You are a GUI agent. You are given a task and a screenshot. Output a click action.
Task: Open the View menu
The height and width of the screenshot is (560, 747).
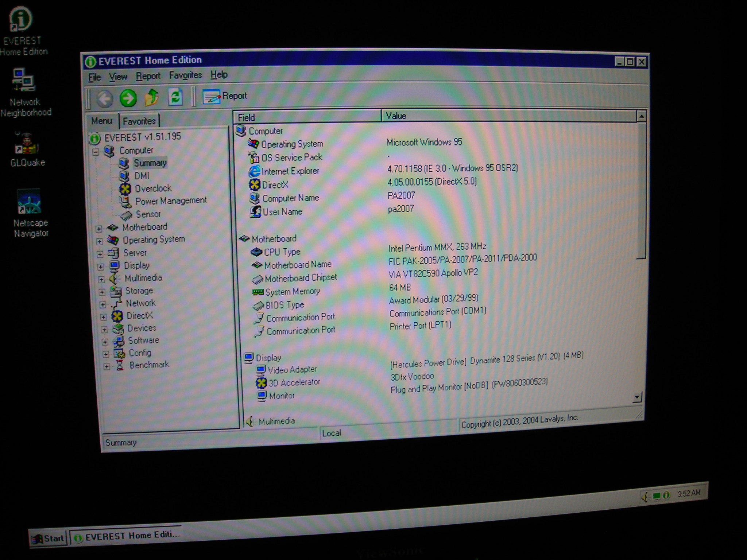pos(118,77)
